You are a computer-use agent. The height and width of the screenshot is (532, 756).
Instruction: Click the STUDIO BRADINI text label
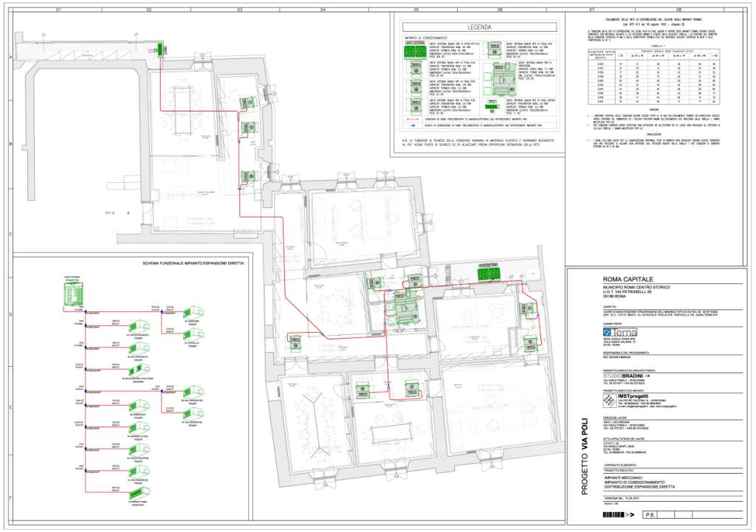(x=624, y=376)
